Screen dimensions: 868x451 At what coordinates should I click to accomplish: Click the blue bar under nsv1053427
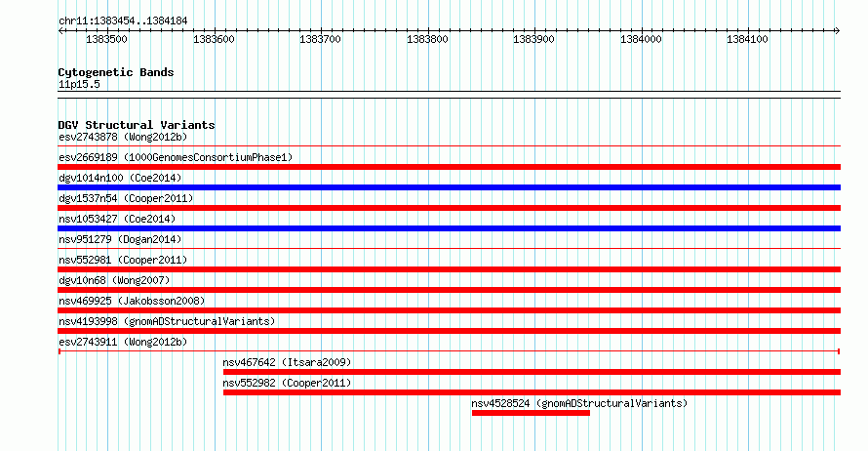(x=449, y=228)
